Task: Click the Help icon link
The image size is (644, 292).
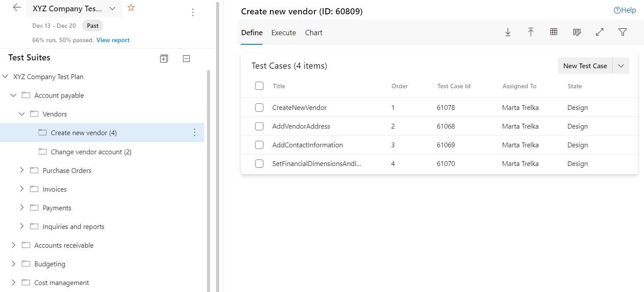Action: tap(625, 10)
